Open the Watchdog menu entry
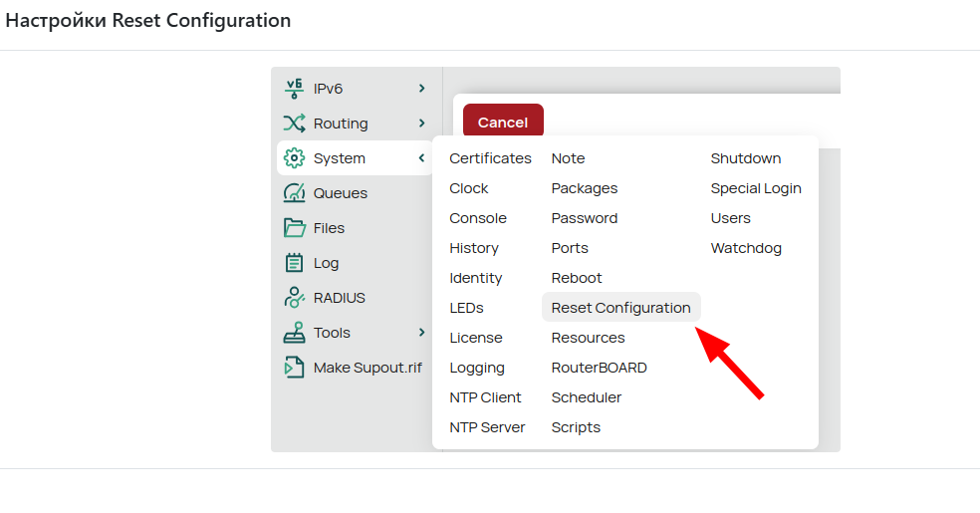Image resolution: width=980 pixels, height=513 pixels. click(x=746, y=248)
